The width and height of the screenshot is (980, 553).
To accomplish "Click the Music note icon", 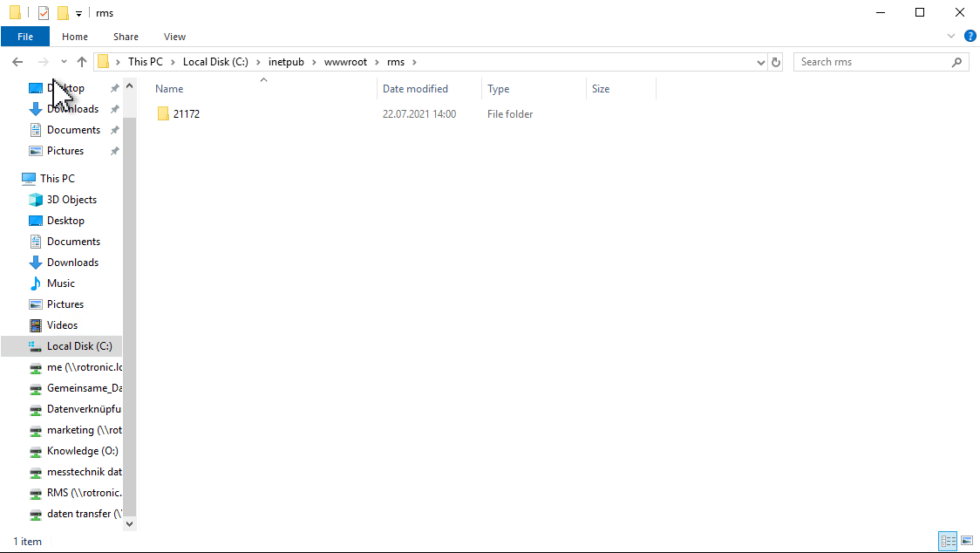I will point(36,283).
